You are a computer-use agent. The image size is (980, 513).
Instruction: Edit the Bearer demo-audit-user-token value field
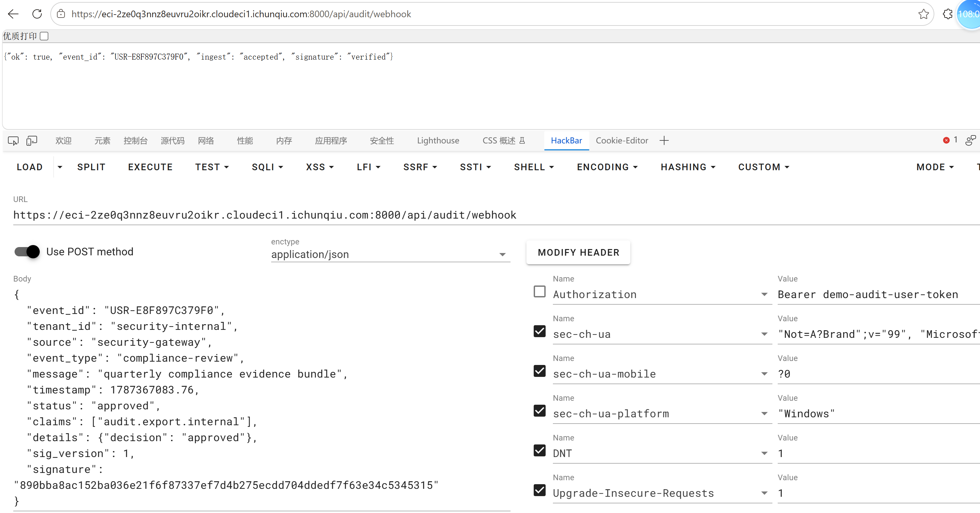point(879,294)
